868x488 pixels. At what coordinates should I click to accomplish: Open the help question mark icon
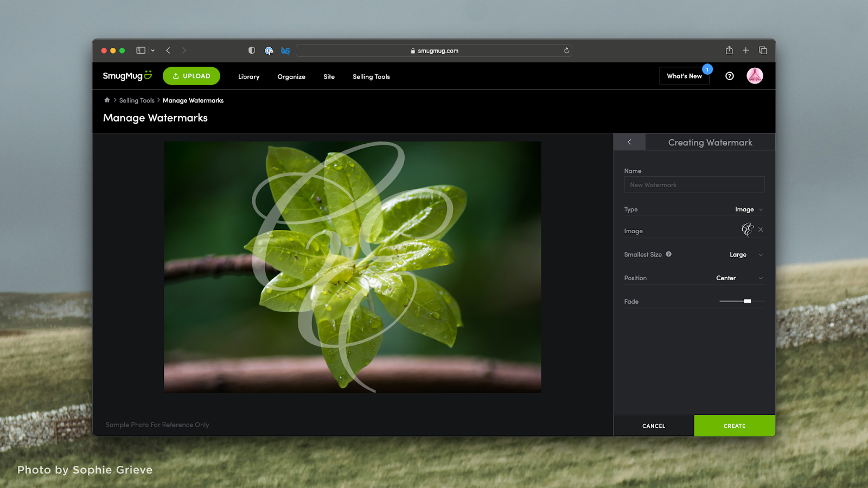[x=729, y=76]
